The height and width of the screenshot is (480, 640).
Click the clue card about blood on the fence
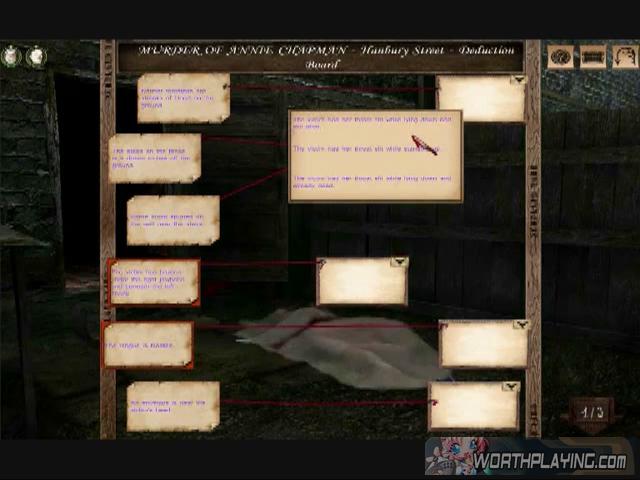[154, 158]
